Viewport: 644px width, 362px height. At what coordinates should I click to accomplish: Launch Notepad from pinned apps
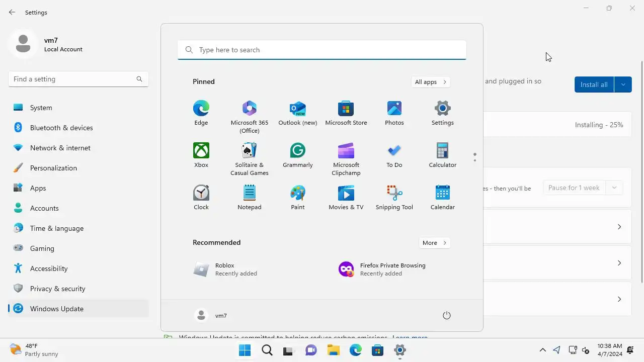coord(250,198)
